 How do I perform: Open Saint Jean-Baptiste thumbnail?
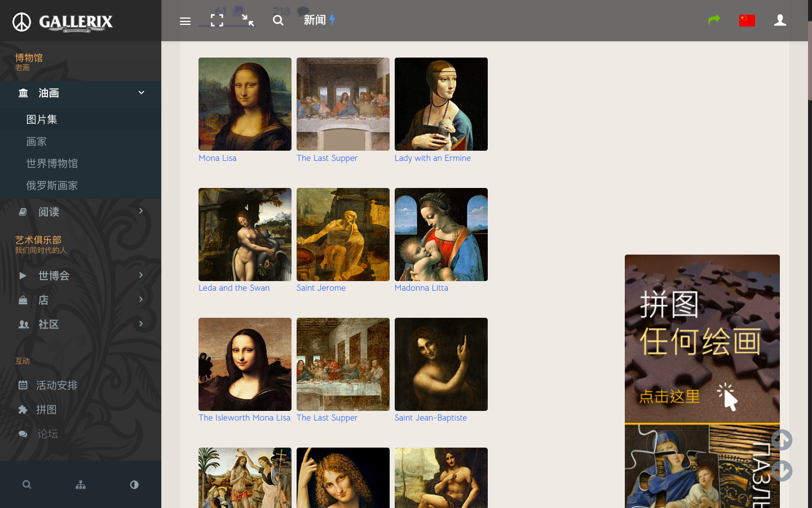(441, 364)
